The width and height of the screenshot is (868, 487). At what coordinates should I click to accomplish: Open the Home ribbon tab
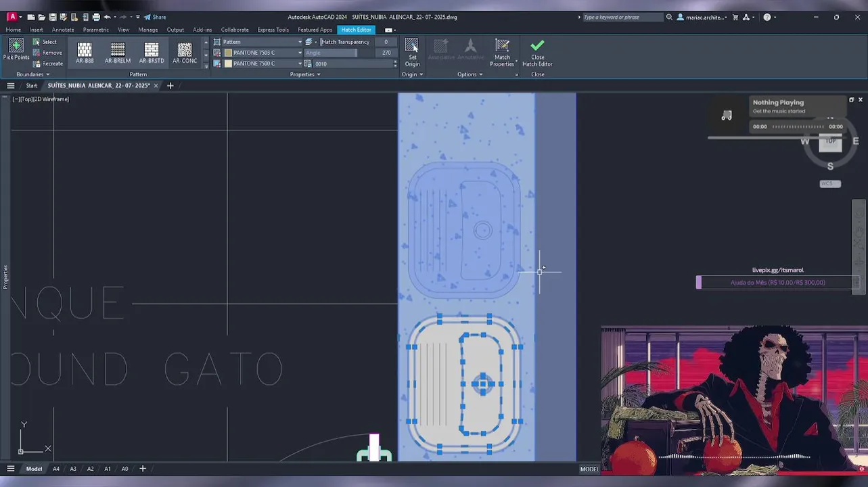(x=13, y=30)
